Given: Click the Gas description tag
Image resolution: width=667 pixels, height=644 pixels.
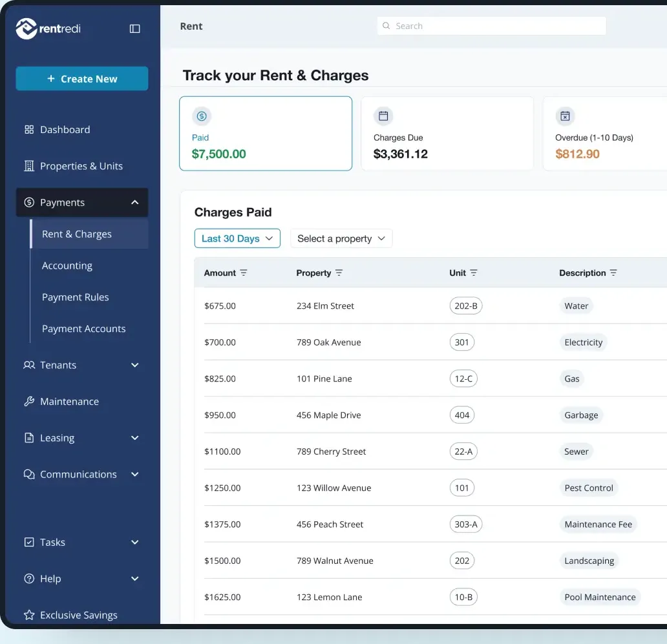Looking at the screenshot, I should click(572, 379).
